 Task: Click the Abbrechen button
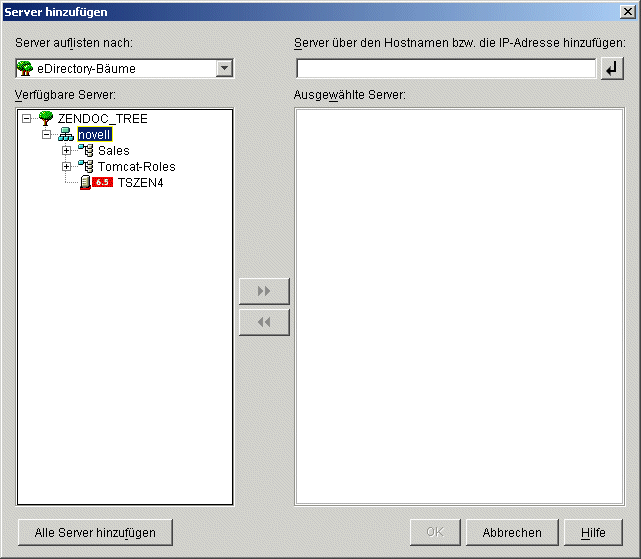click(x=512, y=532)
